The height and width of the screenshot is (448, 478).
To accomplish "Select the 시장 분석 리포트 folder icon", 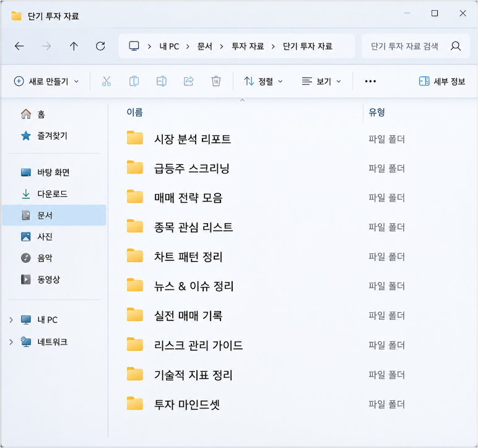I will (135, 138).
